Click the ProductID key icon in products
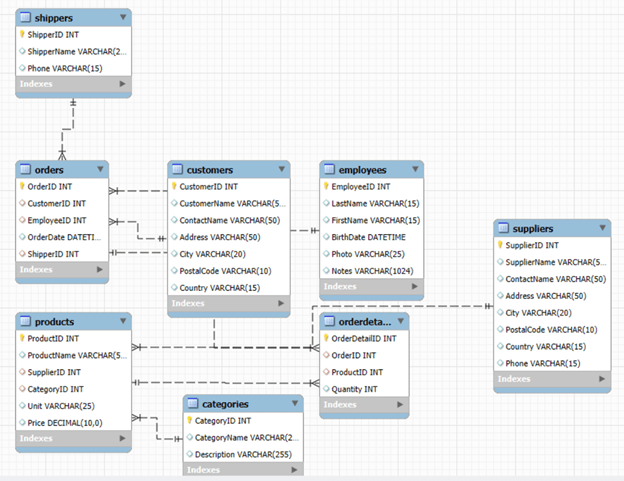Viewport: 624px width, 481px height. [22, 338]
